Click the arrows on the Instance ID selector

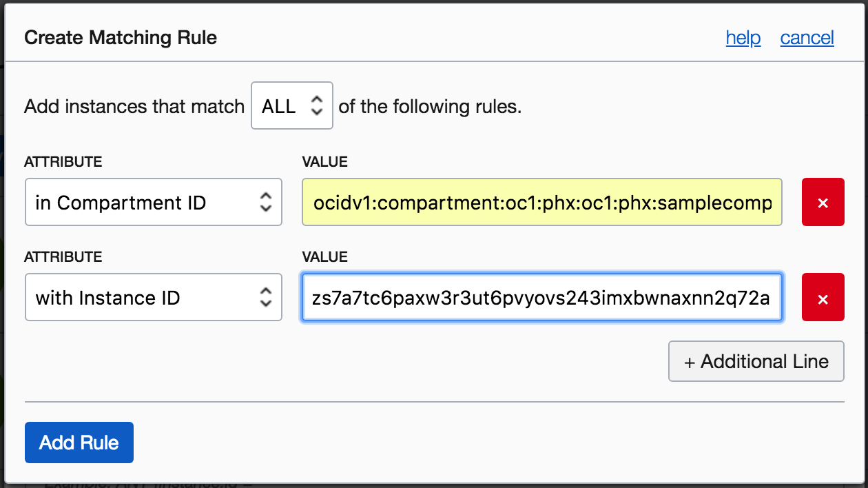(265, 298)
